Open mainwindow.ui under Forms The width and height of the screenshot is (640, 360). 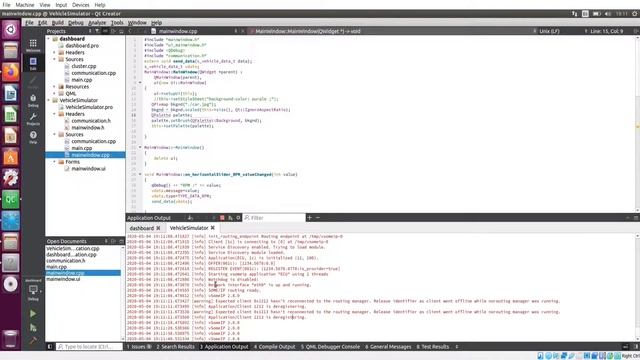click(x=88, y=169)
